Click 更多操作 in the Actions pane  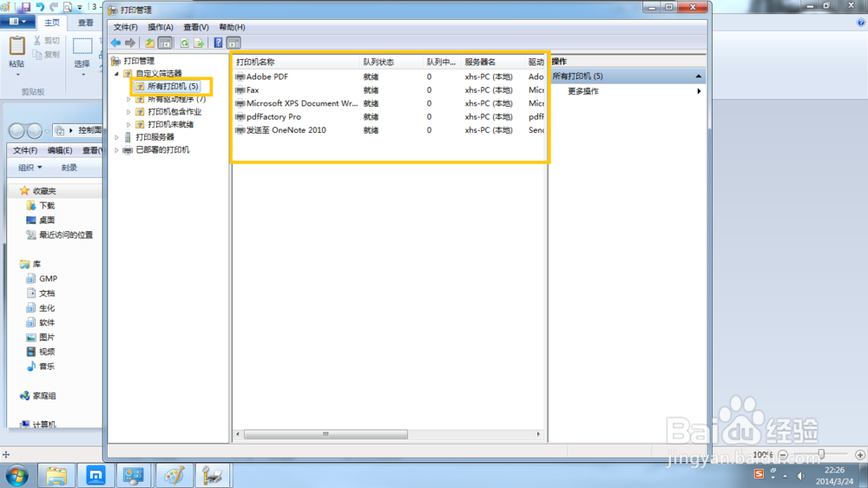tap(583, 91)
